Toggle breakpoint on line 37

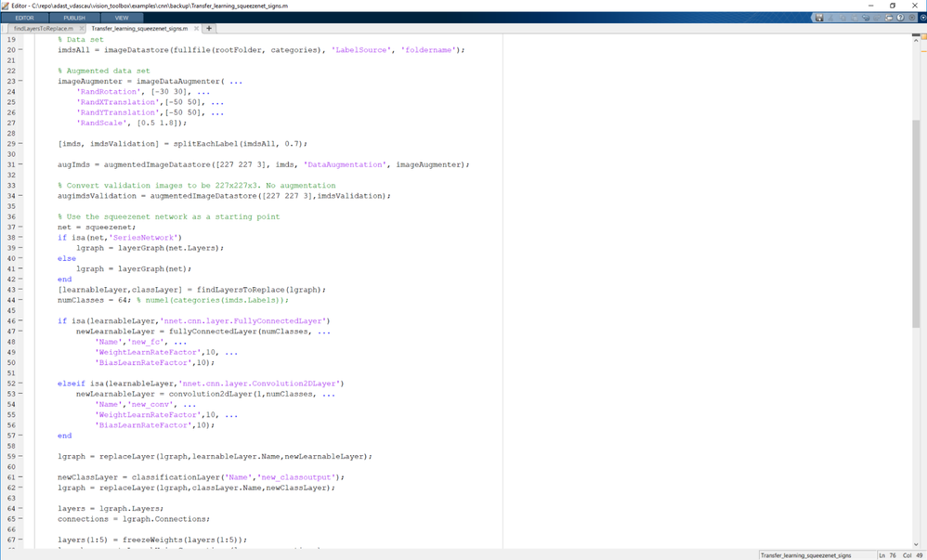pyautogui.click(x=20, y=228)
